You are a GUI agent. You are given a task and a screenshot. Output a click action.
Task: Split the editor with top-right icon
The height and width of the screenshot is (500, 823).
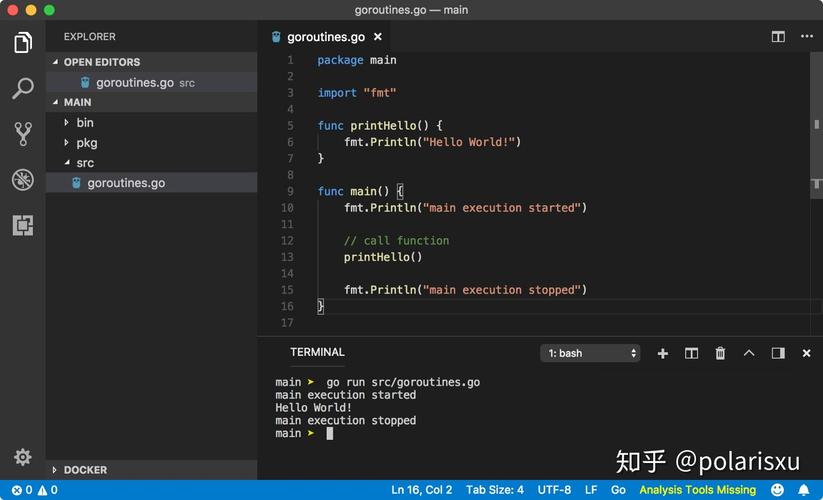778,36
